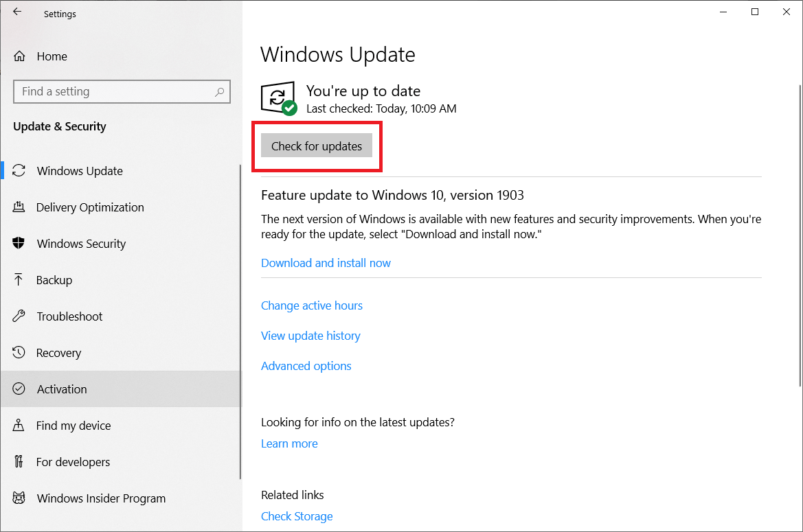Select Windows Update in the sidebar

click(x=121, y=171)
